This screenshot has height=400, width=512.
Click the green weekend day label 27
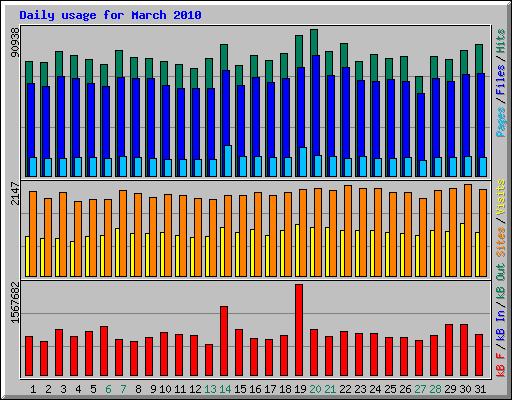[420, 389]
